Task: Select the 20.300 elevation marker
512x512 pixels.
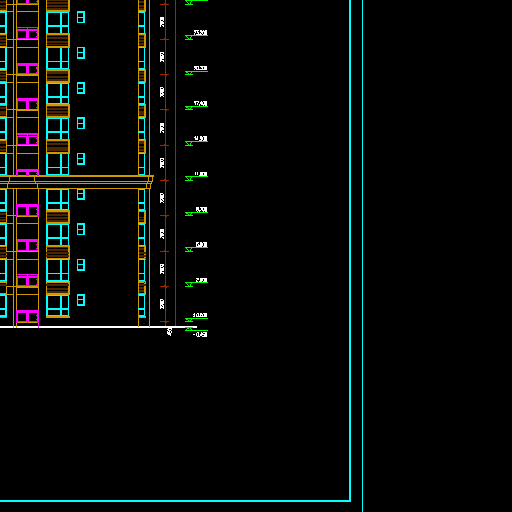Action: 197,70
